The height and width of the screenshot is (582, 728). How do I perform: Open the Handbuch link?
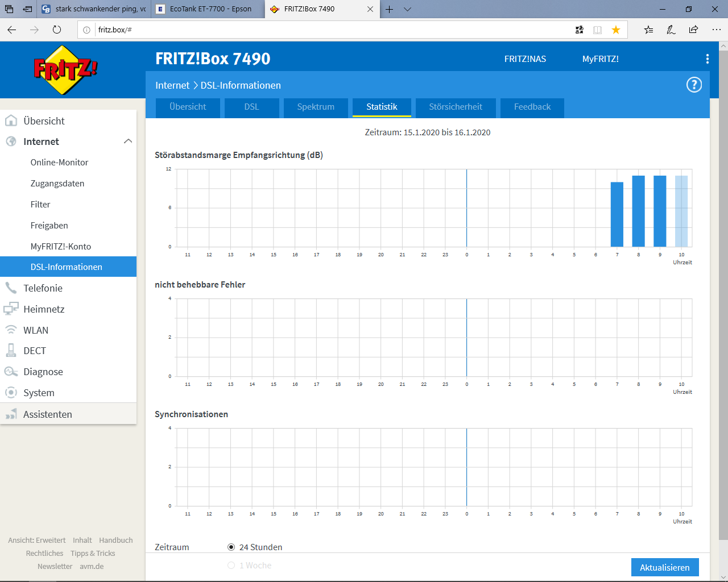point(116,540)
